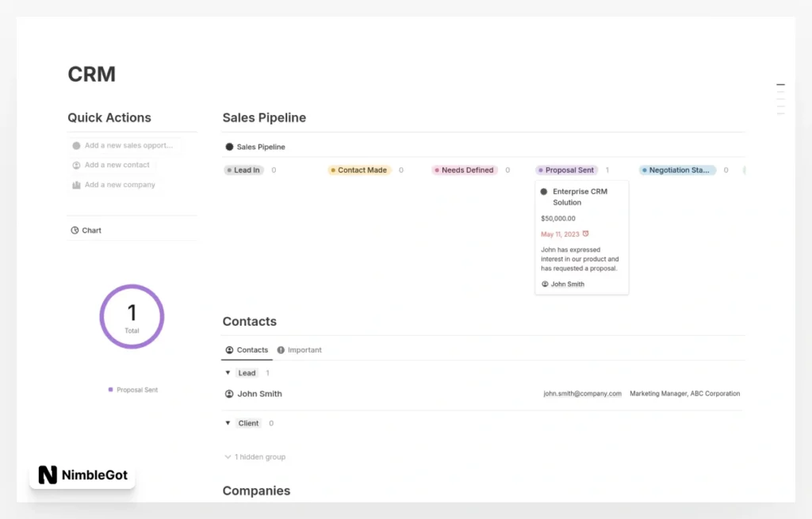Select the Contacts view tab
The height and width of the screenshot is (519, 812).
247,350
